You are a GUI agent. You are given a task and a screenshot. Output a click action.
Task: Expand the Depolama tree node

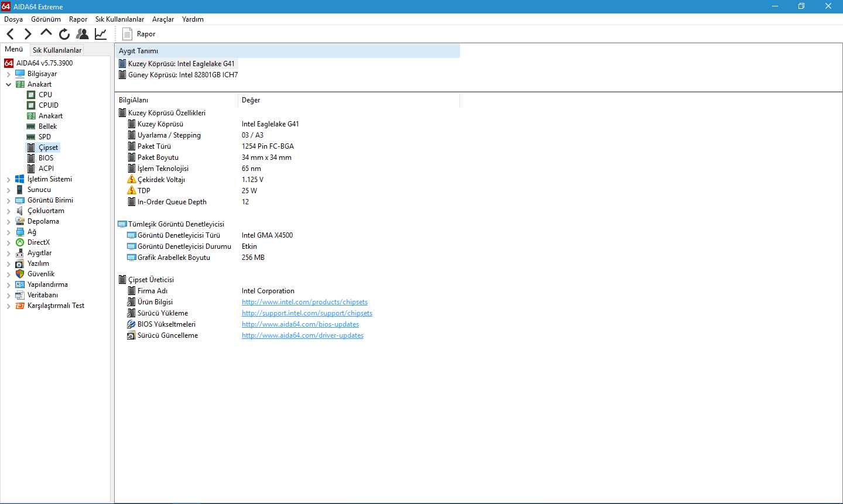(x=8, y=222)
